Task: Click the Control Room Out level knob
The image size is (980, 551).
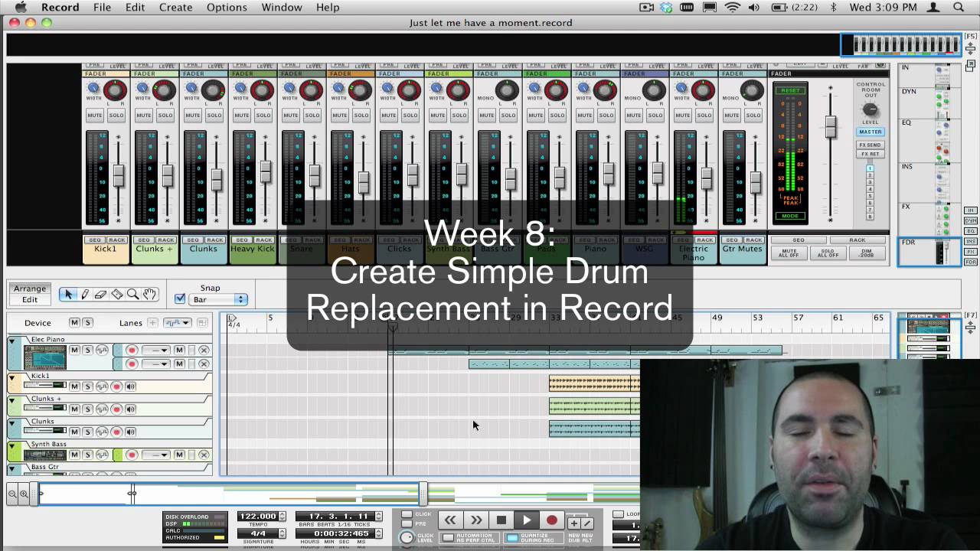Action: click(x=870, y=109)
